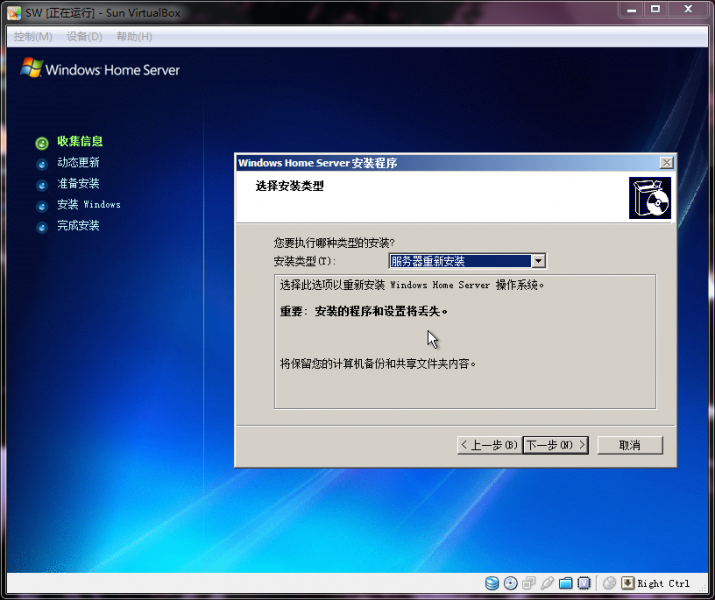715x600 pixels.
Task: Click the 取消 cancel button
Action: point(630,445)
